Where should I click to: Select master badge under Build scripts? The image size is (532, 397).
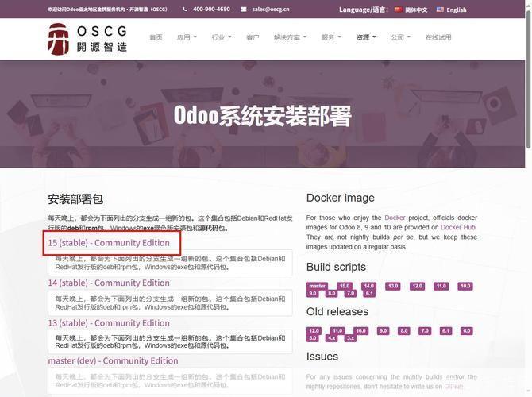tap(318, 286)
